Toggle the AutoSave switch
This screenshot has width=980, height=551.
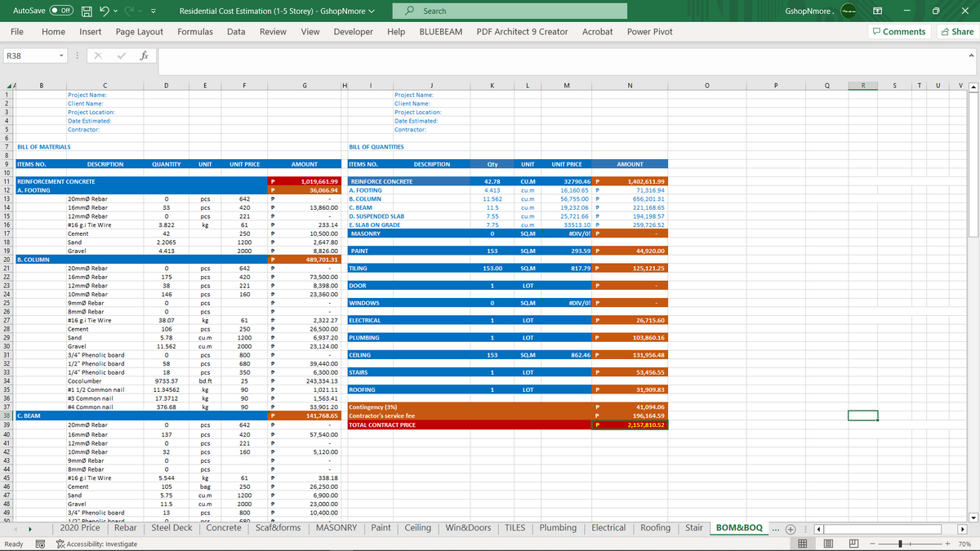click(61, 11)
